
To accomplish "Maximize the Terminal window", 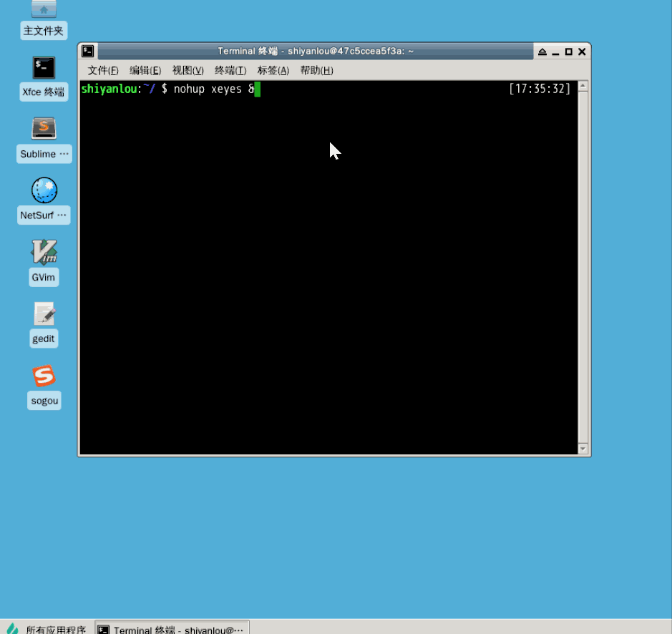I will 569,52.
